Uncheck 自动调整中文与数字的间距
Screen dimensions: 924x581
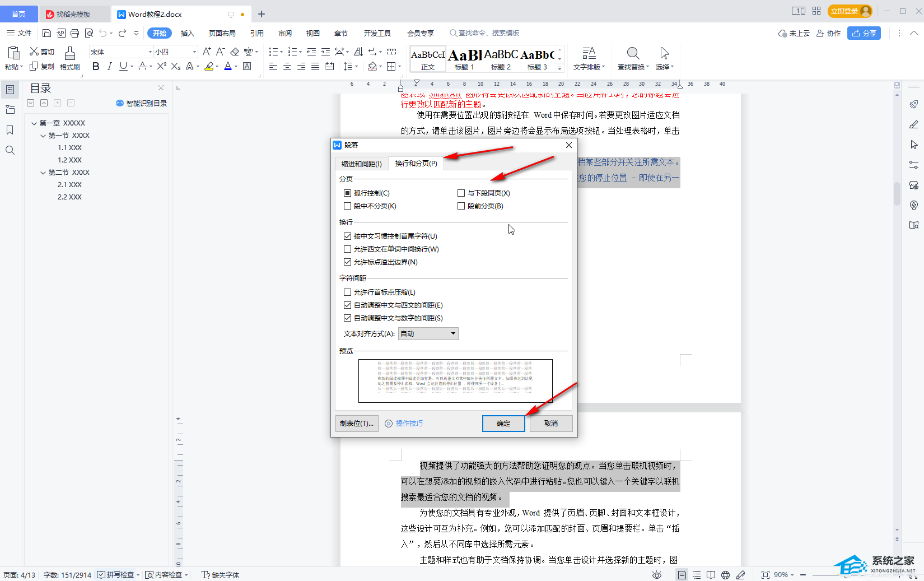click(347, 318)
